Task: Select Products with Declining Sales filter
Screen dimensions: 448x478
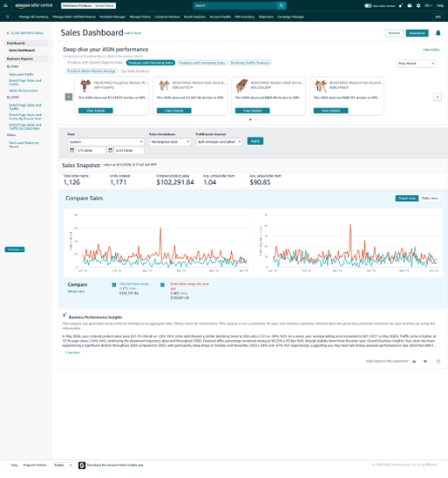Action: (x=150, y=62)
